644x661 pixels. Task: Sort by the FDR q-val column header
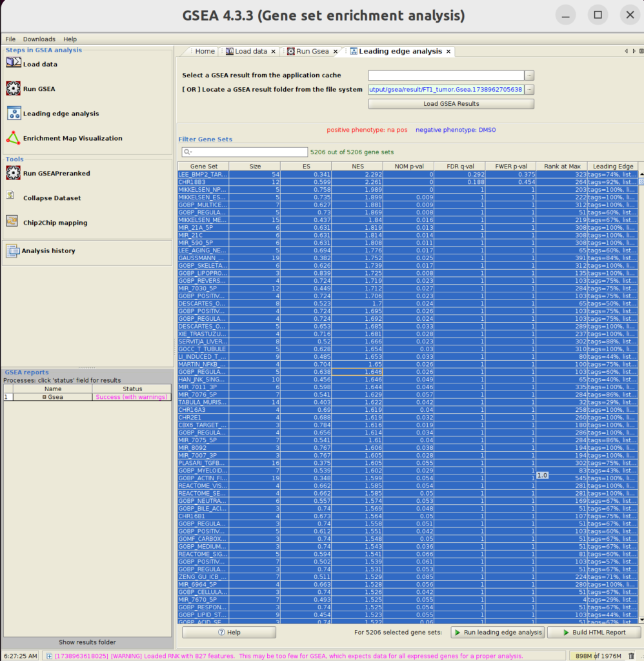click(460, 167)
